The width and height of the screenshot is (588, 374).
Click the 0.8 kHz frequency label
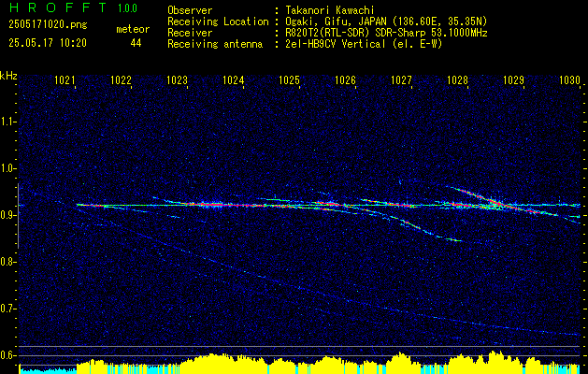7,262
